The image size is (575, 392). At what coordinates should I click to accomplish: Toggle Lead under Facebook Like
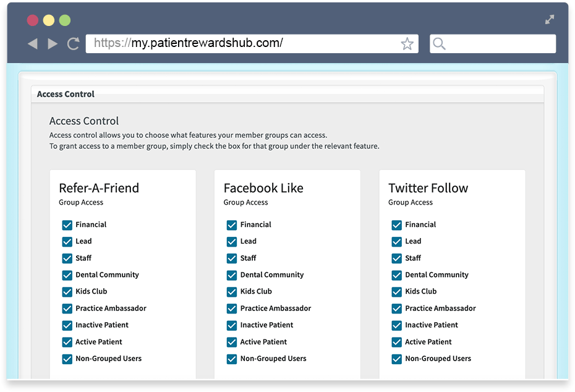(x=232, y=242)
